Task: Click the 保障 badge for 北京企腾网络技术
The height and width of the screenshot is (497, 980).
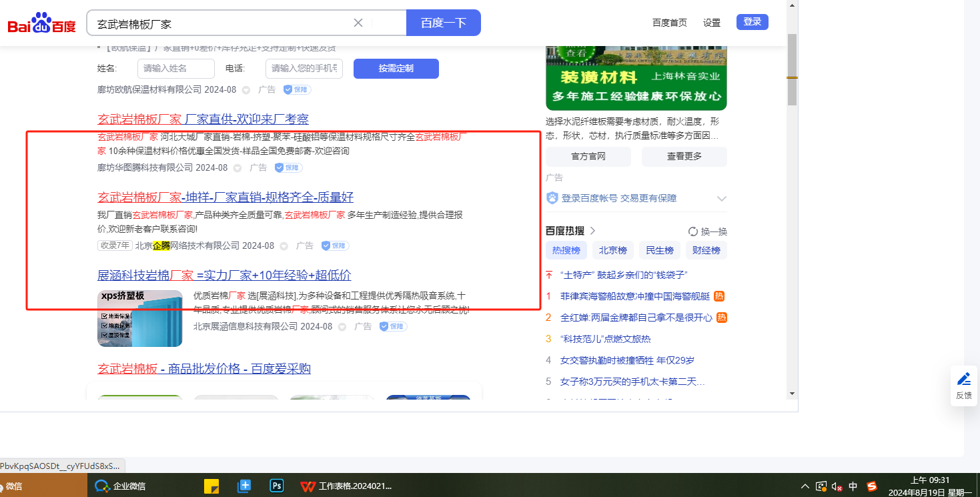Action: tap(335, 245)
